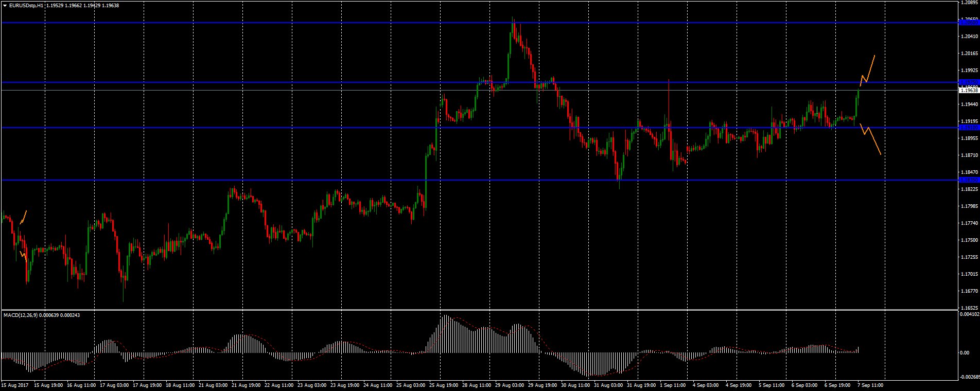Click the 21 Aug 19:00 time label
Image resolution: width=980 pixels, height=391 pixels.
click(x=245, y=385)
